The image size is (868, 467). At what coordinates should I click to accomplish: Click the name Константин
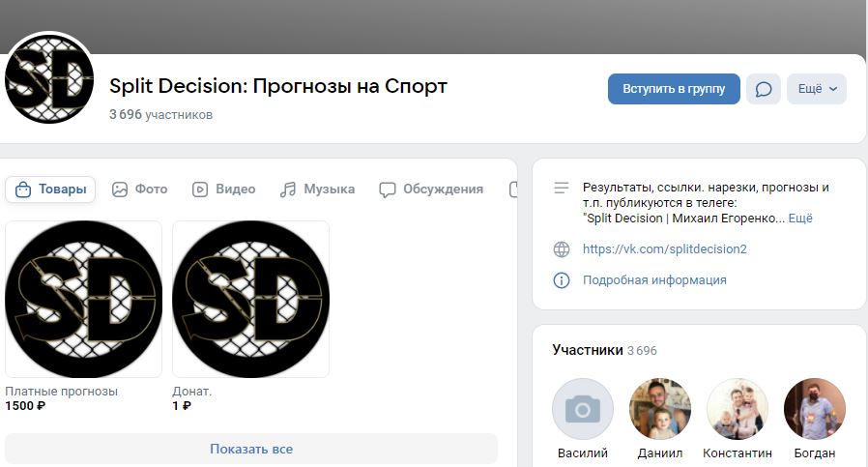point(738,453)
